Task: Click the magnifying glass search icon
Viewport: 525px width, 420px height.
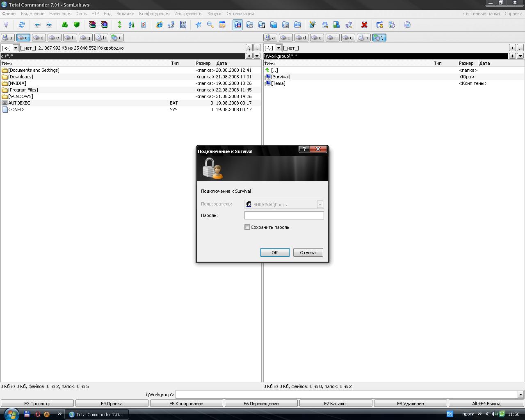Action: (210, 25)
